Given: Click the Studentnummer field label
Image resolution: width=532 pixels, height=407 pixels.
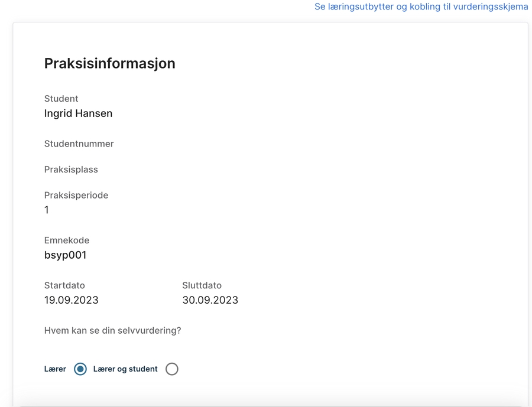Looking at the screenshot, I should point(79,144).
